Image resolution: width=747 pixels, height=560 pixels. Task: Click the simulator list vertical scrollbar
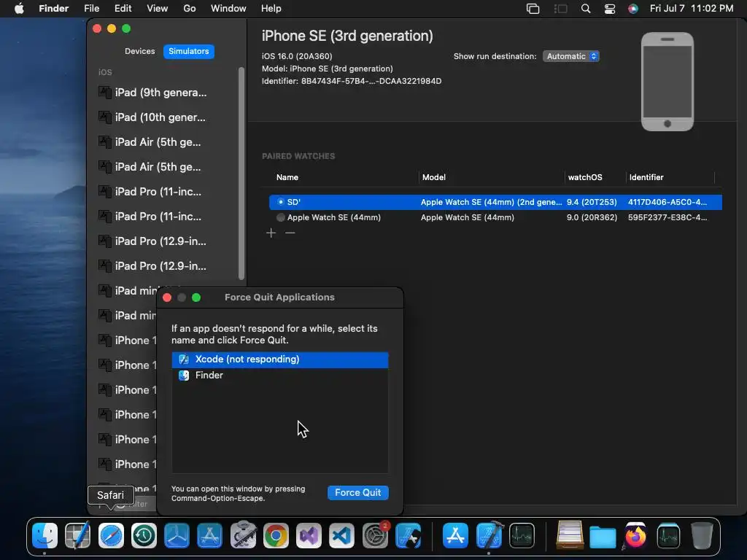[241, 174]
